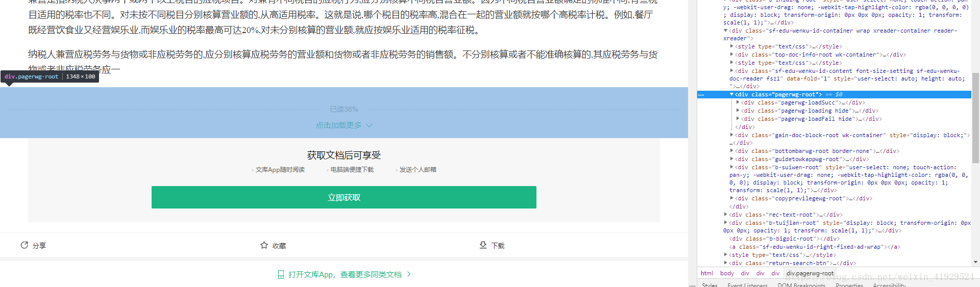Expand the bottombarwg-root div node
The height and width of the screenshot is (287, 980).
click(731, 151)
